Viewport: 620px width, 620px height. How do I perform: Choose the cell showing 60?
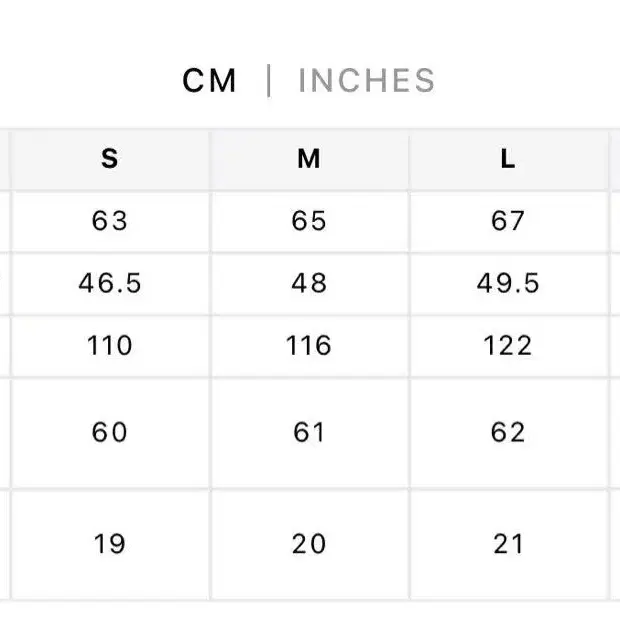point(110,432)
